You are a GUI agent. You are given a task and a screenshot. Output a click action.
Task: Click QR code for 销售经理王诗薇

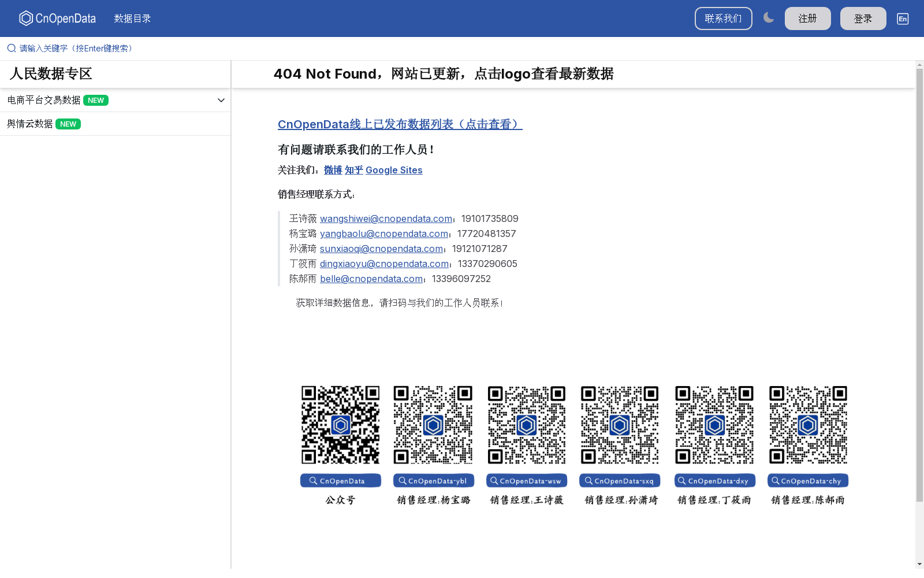527,425
